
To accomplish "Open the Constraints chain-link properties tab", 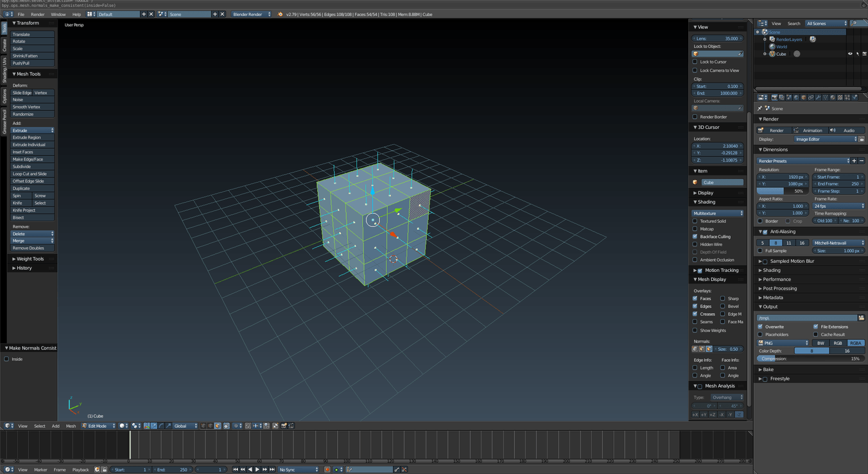I will point(811,97).
